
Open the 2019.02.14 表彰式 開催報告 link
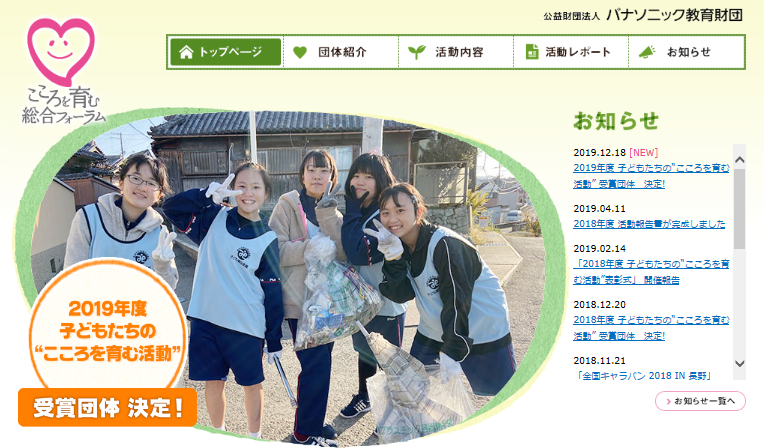[x=651, y=272]
